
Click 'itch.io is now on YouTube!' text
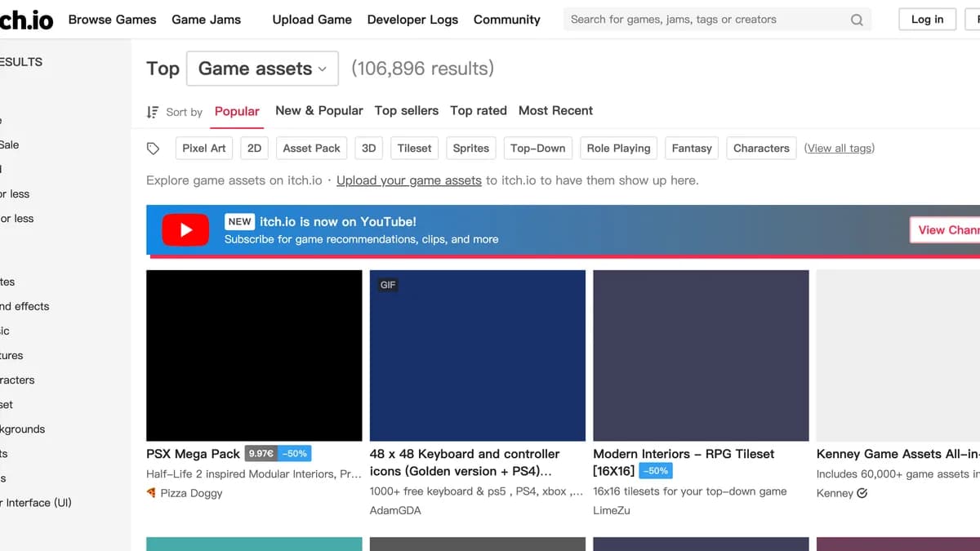coord(338,221)
